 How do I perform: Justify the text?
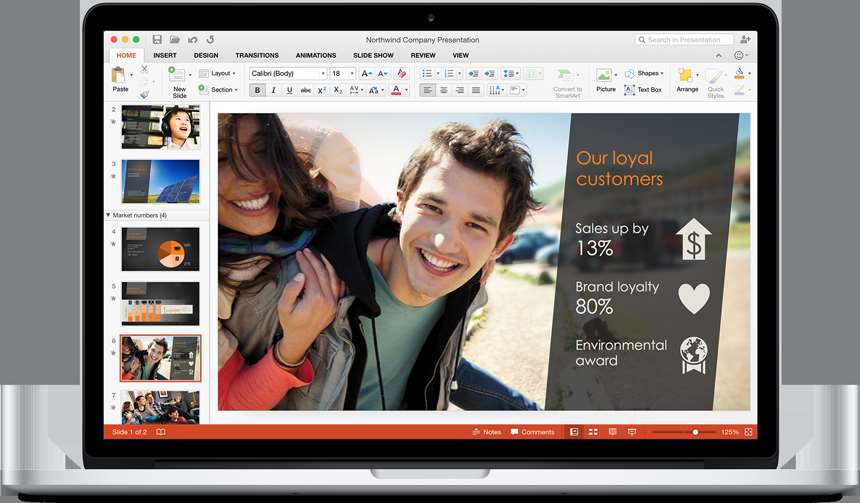tap(476, 91)
